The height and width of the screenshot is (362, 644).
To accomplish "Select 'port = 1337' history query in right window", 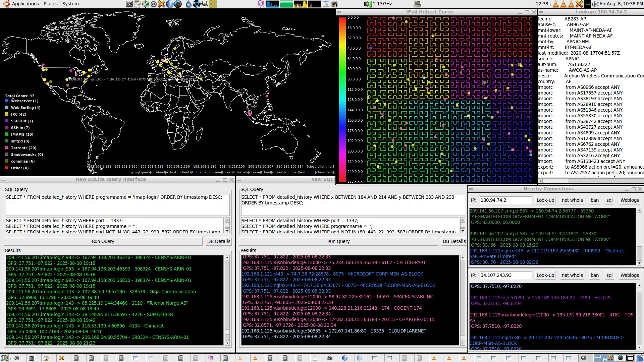I will pos(300,221).
